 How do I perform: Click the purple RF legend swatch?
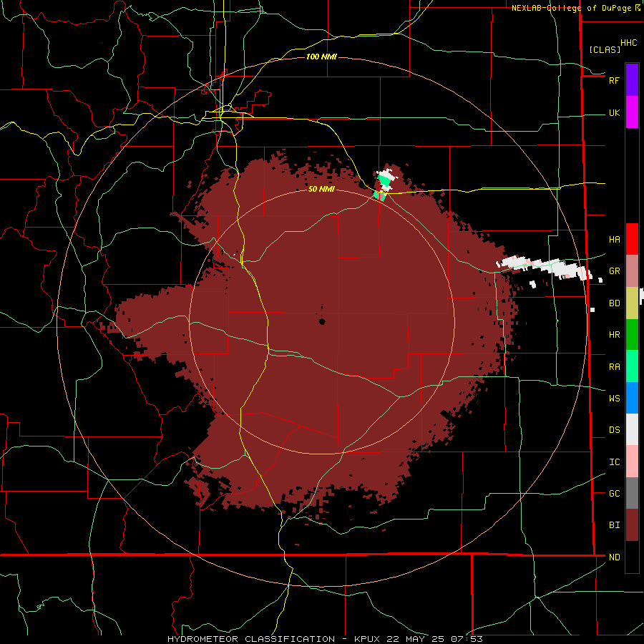(632, 80)
